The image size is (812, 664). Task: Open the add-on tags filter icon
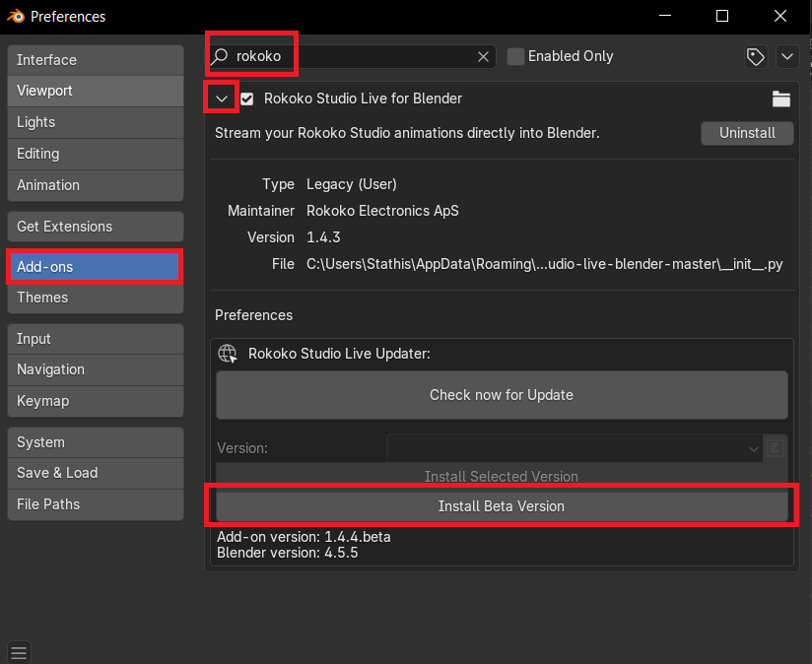pos(756,57)
